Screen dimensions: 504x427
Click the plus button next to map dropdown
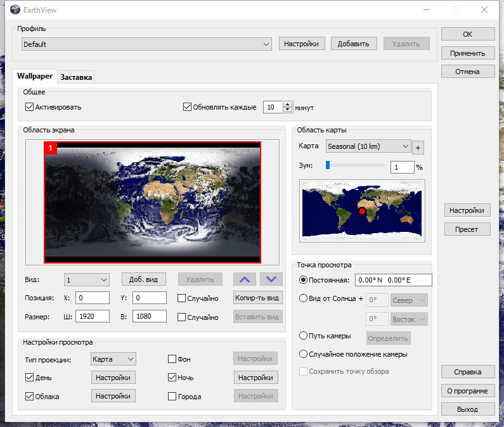418,148
